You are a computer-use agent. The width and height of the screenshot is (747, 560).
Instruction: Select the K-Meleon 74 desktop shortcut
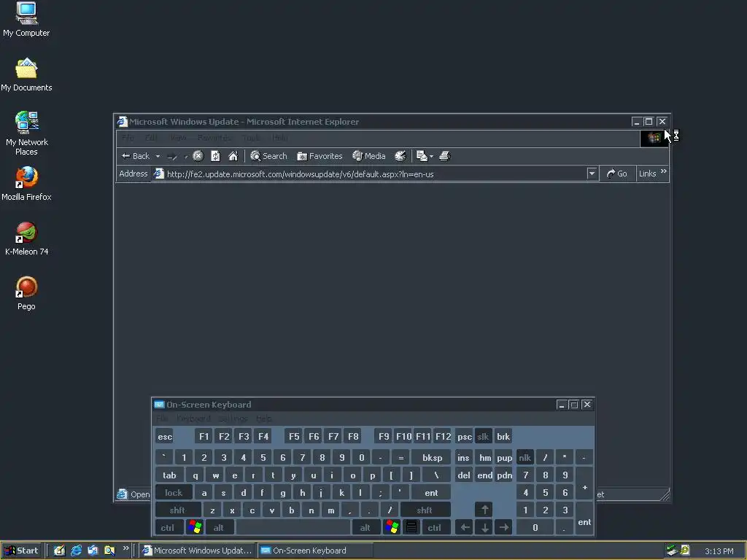(x=26, y=238)
